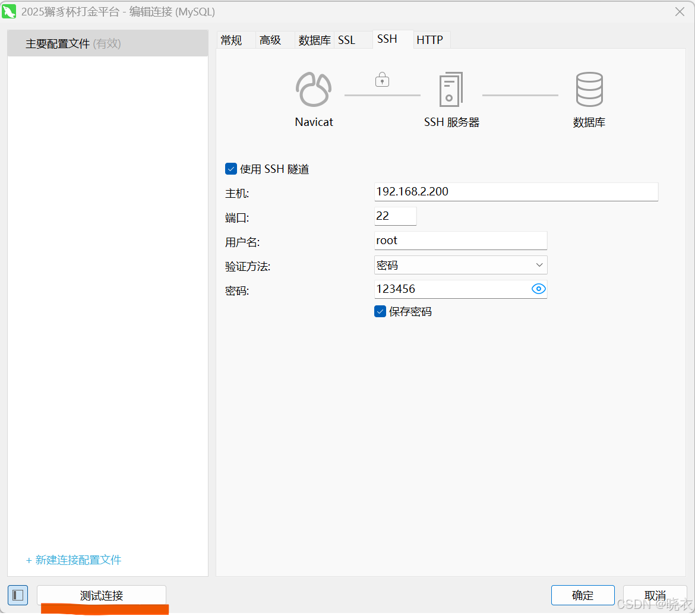Click the 验证方法: field label

pos(248,266)
